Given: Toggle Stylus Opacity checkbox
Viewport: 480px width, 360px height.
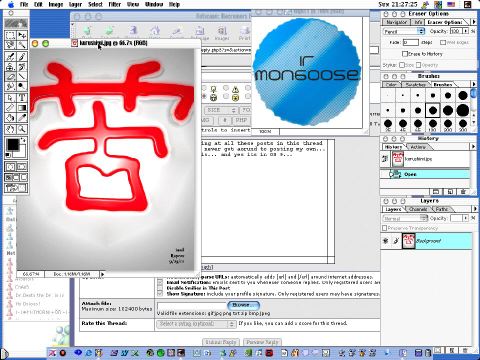Looking at the screenshot, I should point(419,65).
